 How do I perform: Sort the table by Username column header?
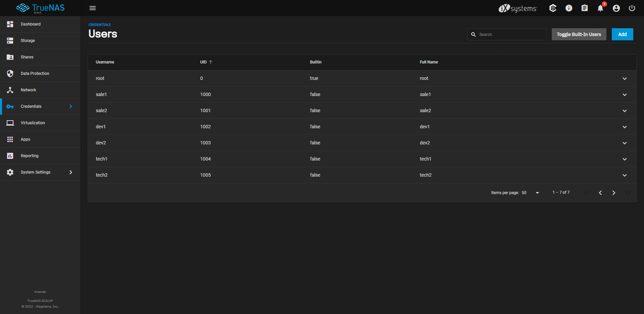tap(105, 62)
